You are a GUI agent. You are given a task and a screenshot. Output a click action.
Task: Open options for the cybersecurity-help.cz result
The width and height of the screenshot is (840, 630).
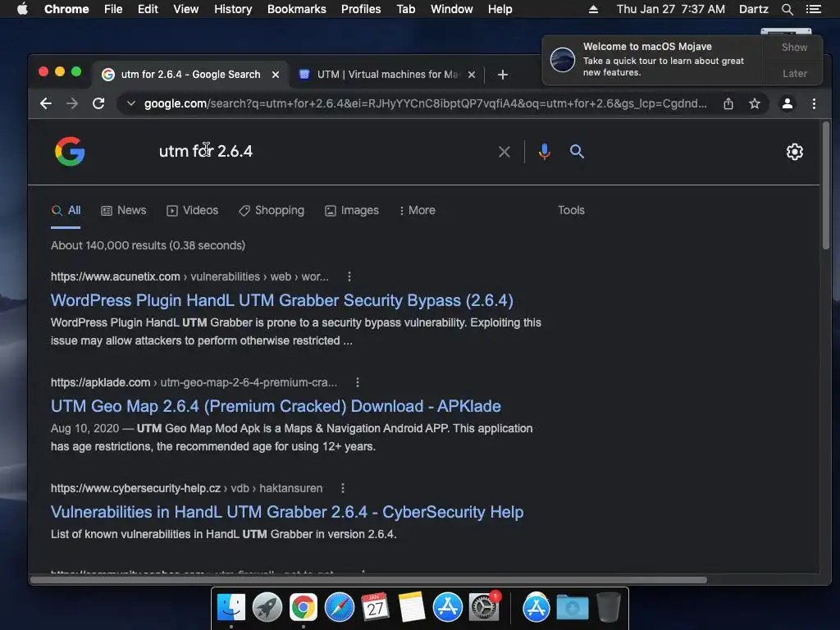[343, 488]
